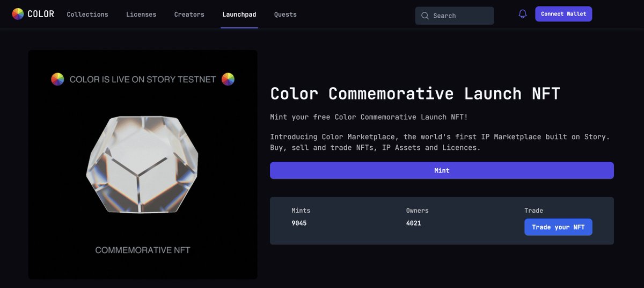Image resolution: width=644 pixels, height=288 pixels.
Task: Focus the Search input field
Action: coord(455,16)
